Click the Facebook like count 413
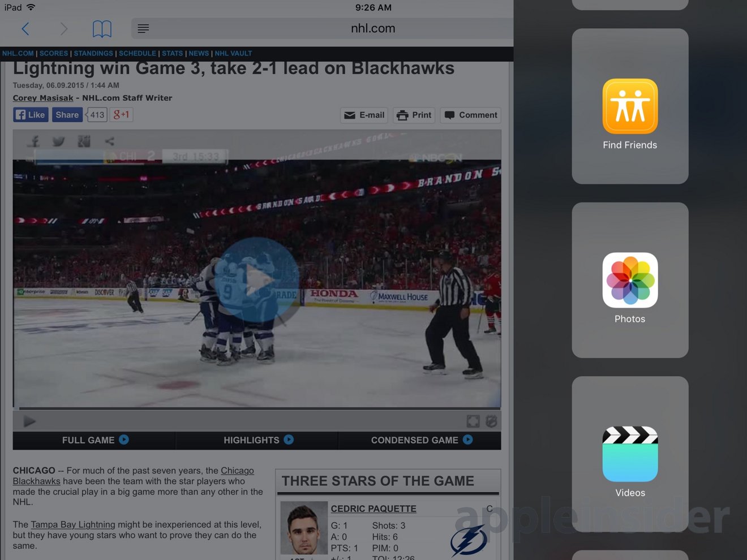 97,115
